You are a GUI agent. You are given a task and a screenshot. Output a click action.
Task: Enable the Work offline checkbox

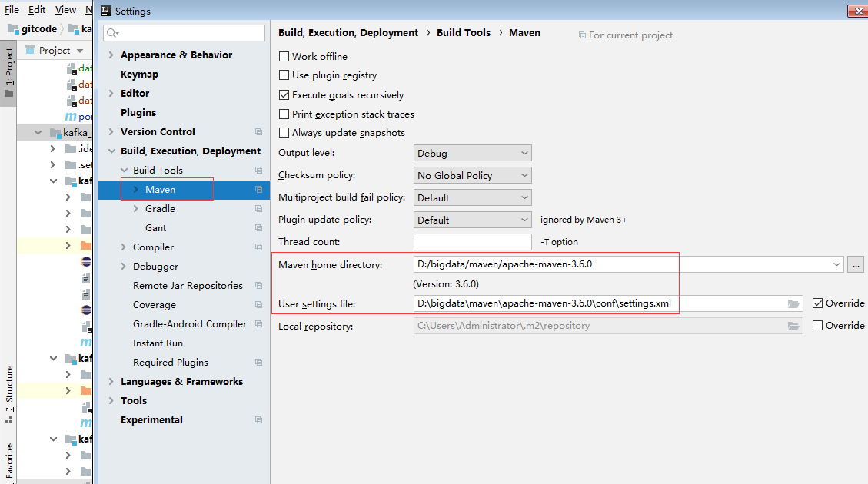284,57
